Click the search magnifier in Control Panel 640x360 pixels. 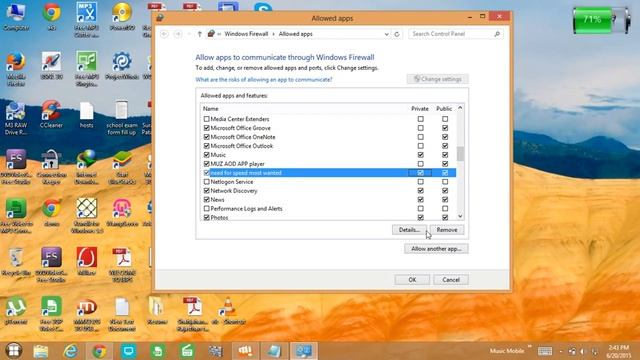497,34
